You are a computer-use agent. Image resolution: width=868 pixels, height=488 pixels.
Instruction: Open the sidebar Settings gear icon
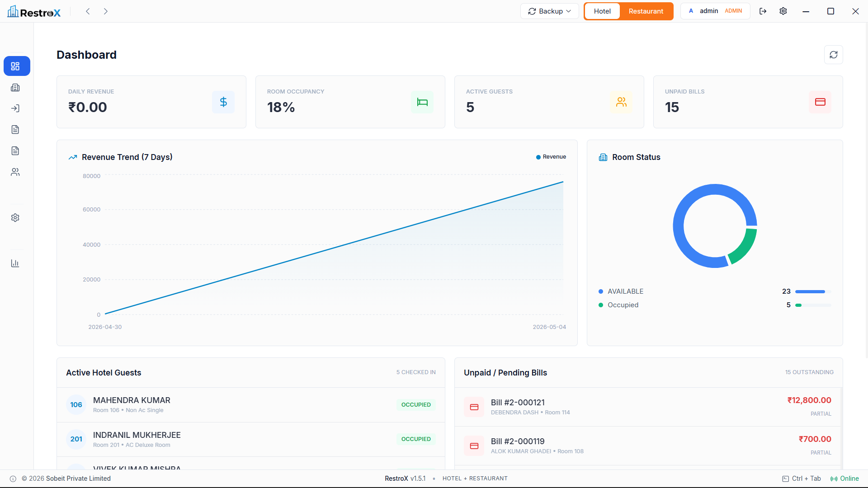point(15,218)
